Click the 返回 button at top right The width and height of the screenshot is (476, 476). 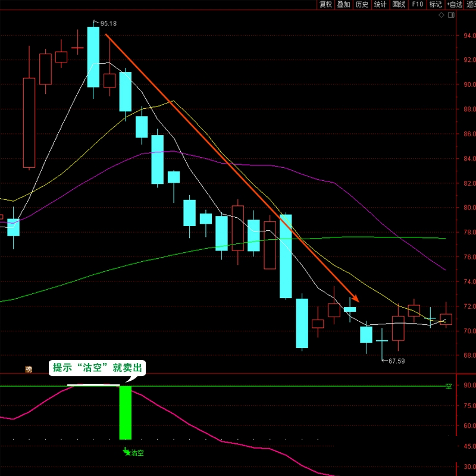471,5
